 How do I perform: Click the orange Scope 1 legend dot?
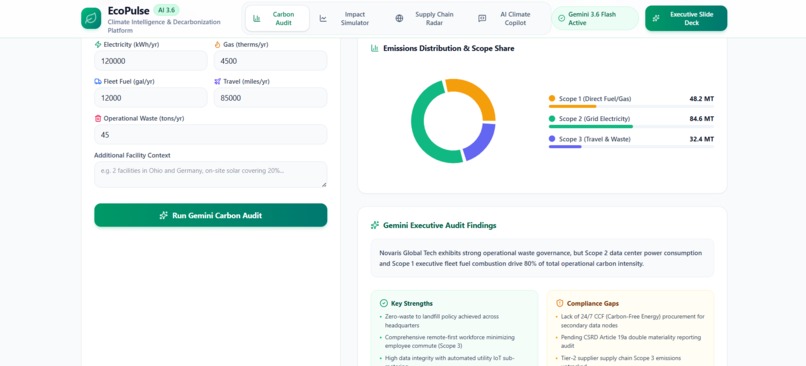pos(552,98)
